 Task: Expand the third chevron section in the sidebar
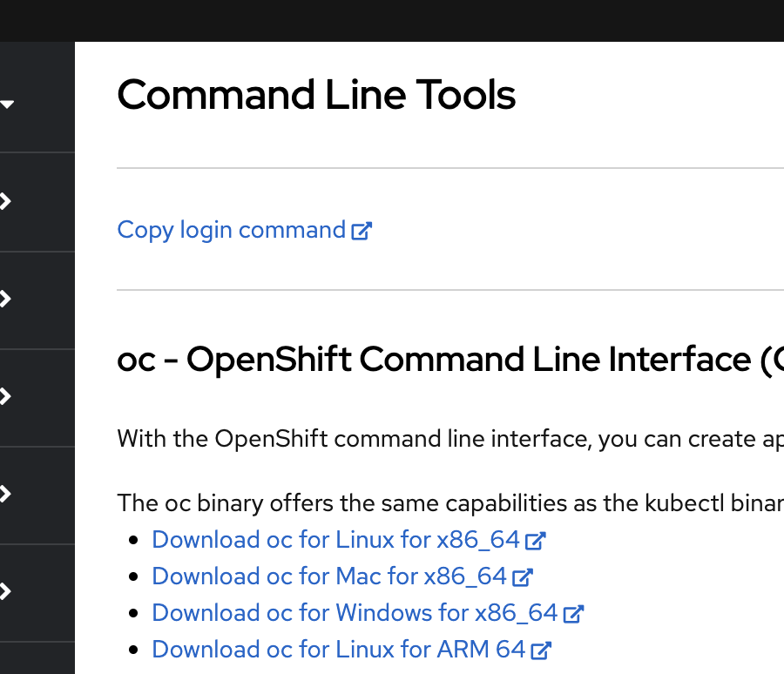tap(6, 396)
